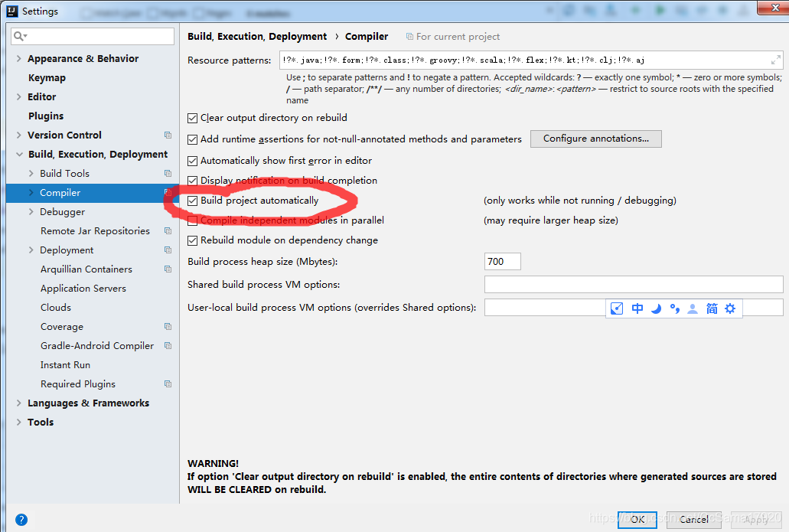Click the first icon on the IME toolbar
The image size is (789, 532).
[617, 308]
